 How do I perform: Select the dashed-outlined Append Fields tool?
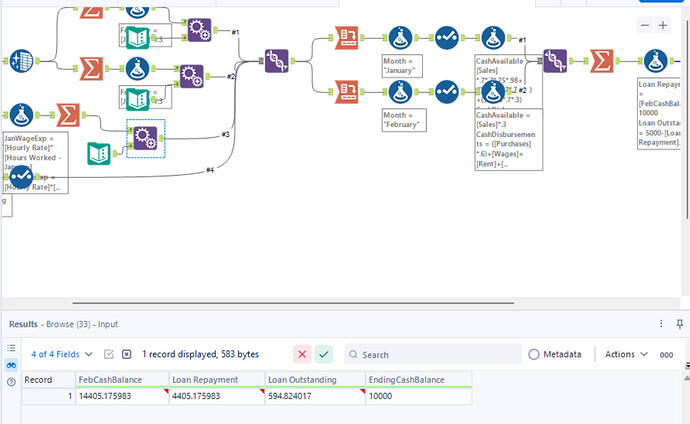[x=145, y=135]
